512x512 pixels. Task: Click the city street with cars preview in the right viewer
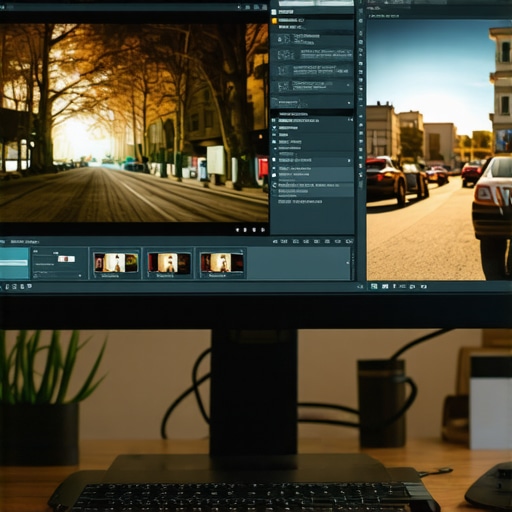(439, 150)
